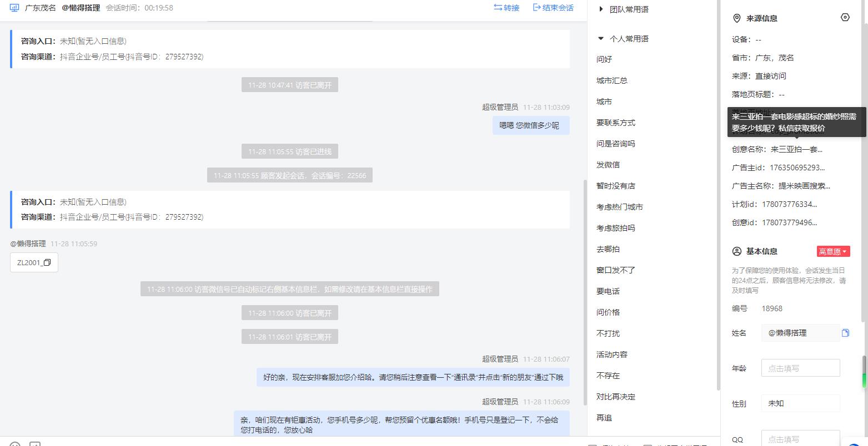
Task: Click the 11-28 11:05:55 访客已进线 notice
Action: coord(290,151)
